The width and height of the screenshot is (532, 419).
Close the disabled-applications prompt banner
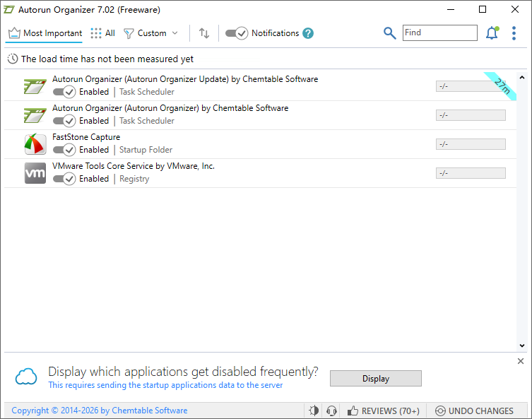pos(521,361)
